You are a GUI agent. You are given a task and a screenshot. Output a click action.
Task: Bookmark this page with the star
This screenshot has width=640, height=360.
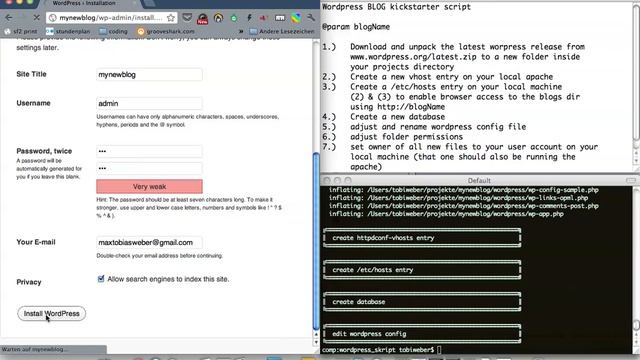tap(171, 18)
